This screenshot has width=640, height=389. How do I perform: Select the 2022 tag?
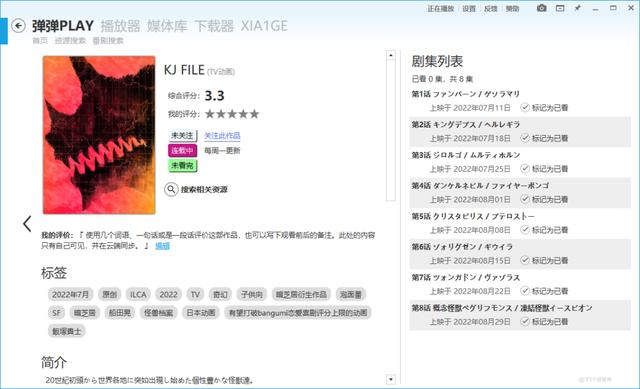coord(169,294)
